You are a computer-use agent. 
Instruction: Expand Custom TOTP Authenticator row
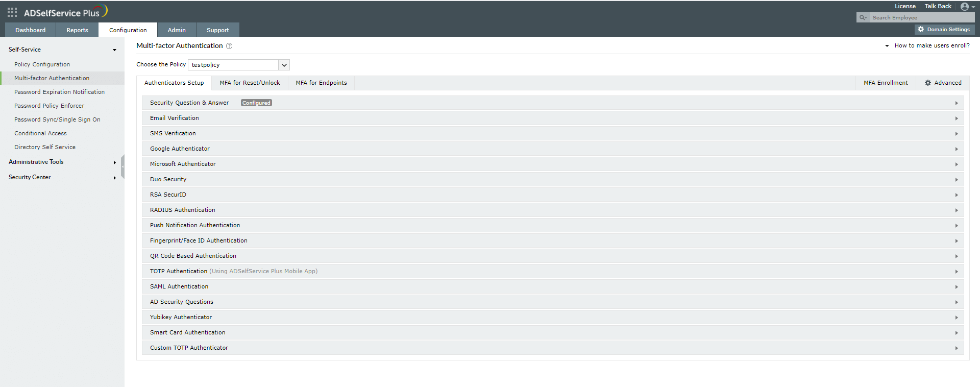(x=553, y=348)
